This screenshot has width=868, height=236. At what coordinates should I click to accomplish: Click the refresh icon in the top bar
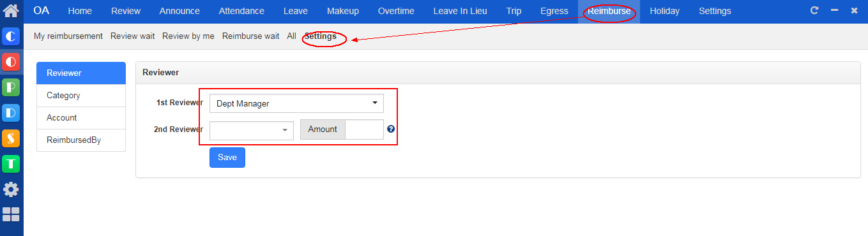[814, 11]
